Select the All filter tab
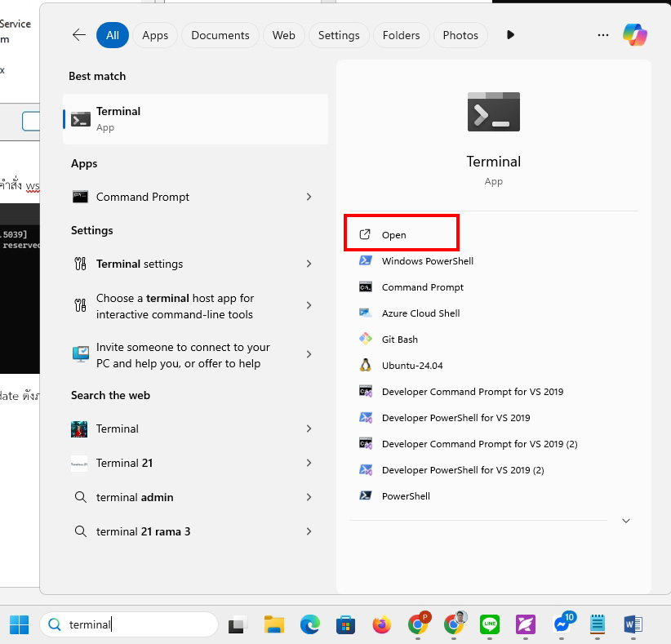 [x=113, y=35]
